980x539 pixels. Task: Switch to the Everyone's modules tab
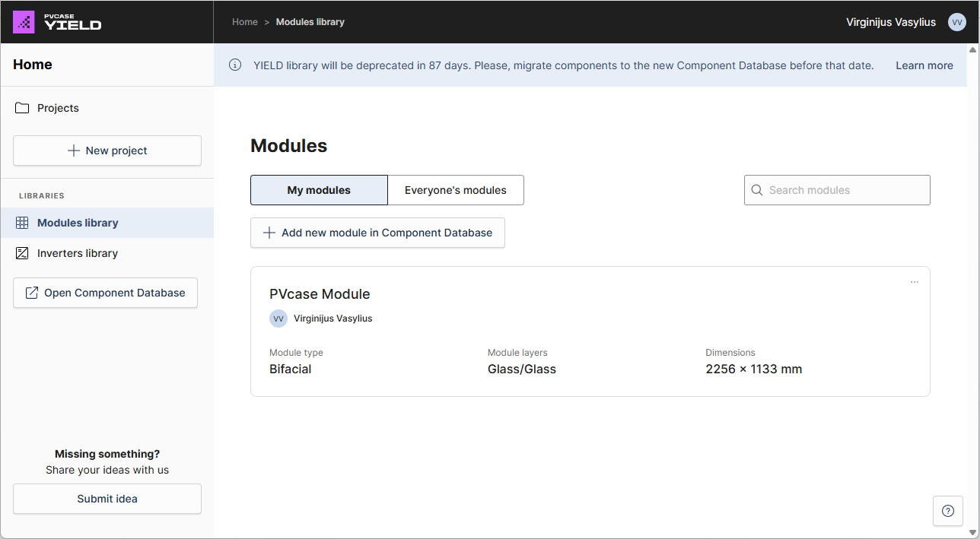(456, 190)
